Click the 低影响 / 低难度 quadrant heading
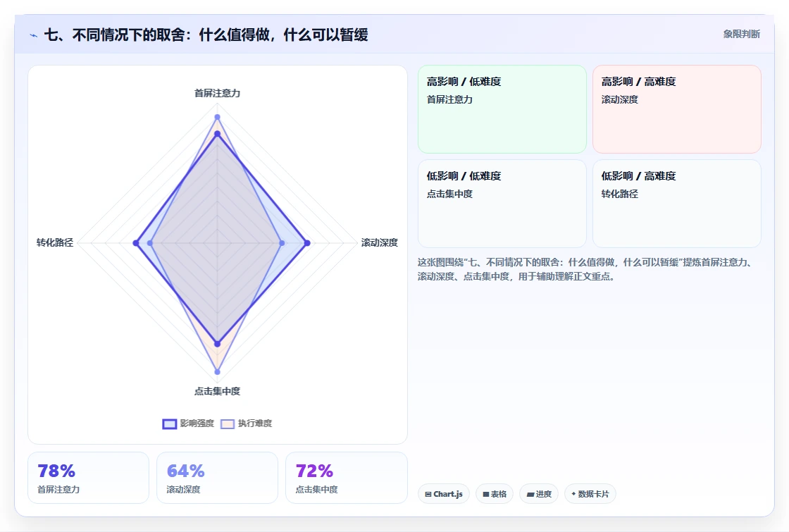789x532 pixels. click(464, 176)
